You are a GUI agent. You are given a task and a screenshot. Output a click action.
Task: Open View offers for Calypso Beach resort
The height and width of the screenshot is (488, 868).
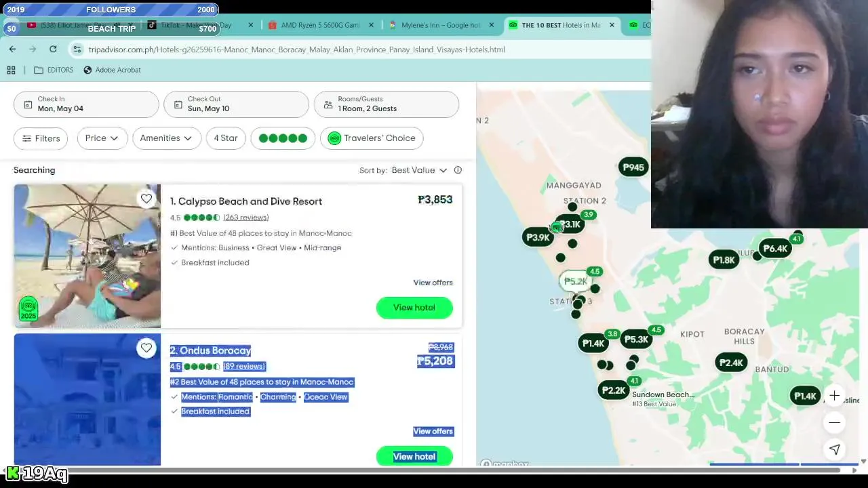pyautogui.click(x=433, y=283)
